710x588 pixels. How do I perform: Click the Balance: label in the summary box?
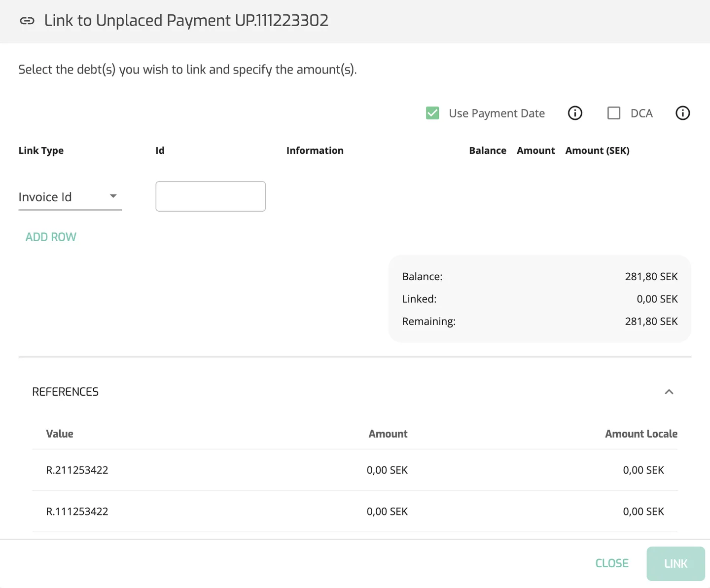click(x=422, y=277)
